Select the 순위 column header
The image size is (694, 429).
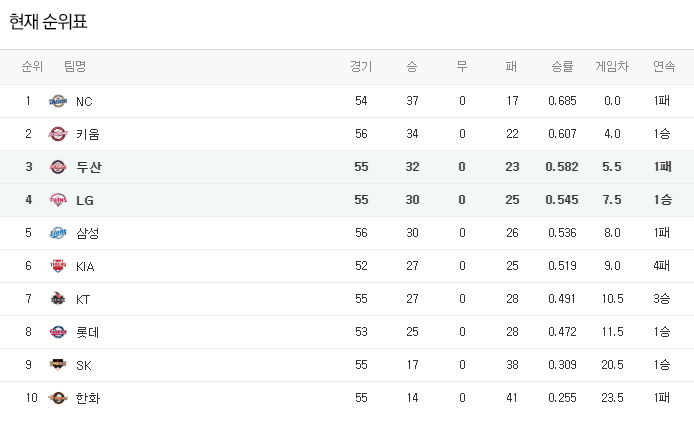[32, 66]
